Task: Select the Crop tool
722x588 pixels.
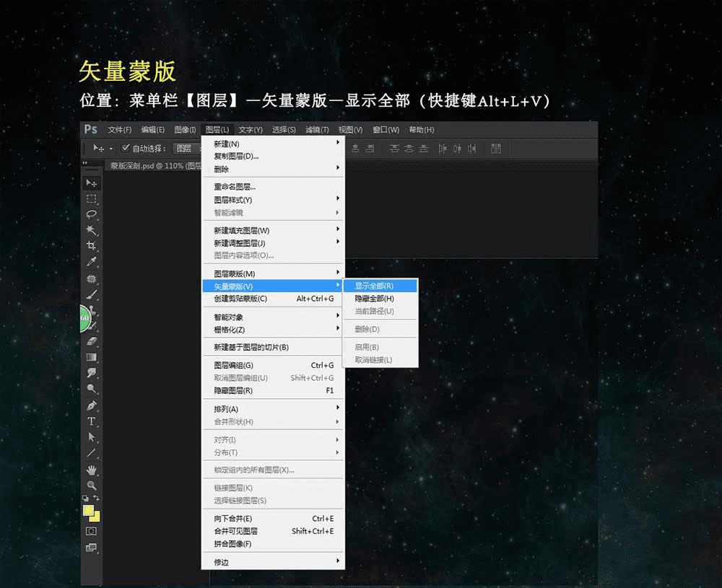Action: pos(91,246)
